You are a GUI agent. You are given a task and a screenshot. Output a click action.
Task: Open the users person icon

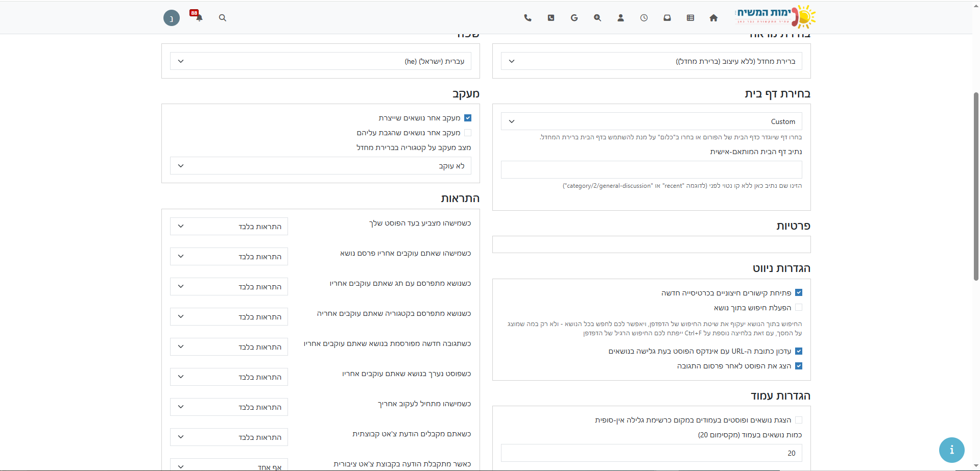coord(620,18)
